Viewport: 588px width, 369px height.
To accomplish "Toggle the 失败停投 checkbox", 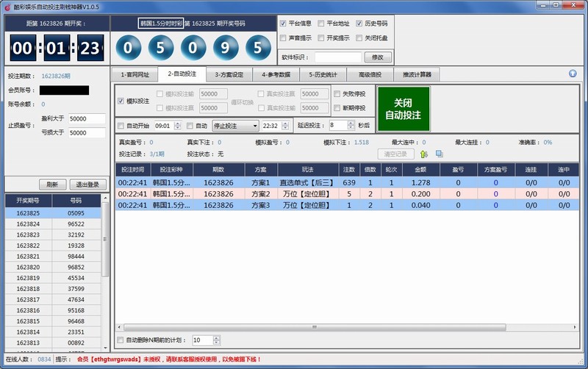I will point(337,94).
